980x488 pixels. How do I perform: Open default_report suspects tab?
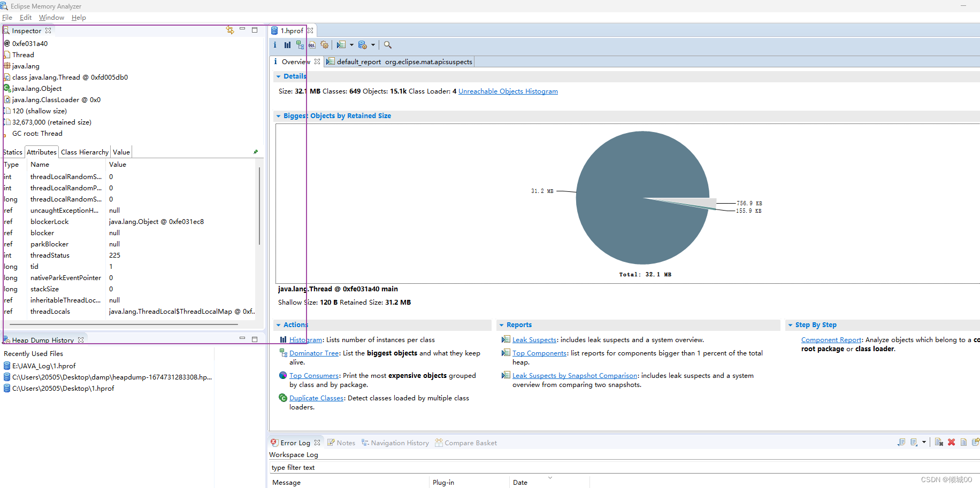pyautogui.click(x=400, y=61)
